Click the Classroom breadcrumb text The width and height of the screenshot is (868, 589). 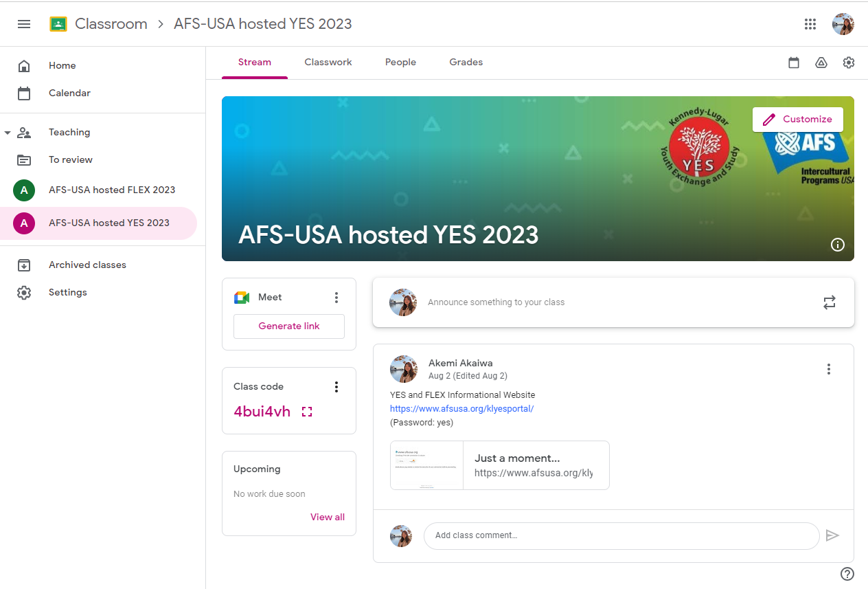click(x=111, y=24)
